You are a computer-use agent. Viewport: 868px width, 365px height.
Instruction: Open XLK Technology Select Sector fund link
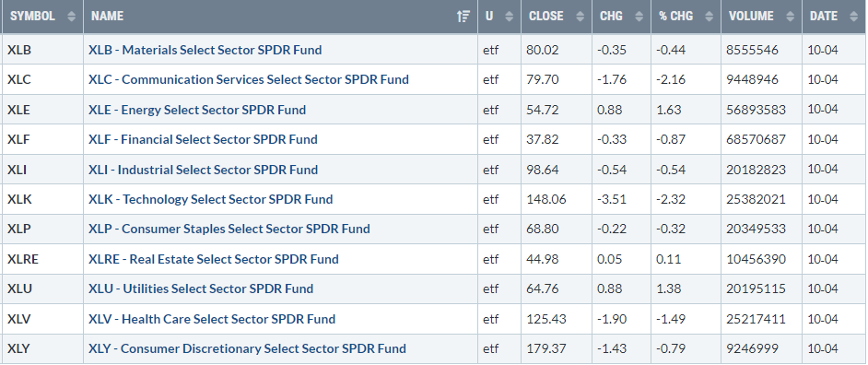(210, 199)
